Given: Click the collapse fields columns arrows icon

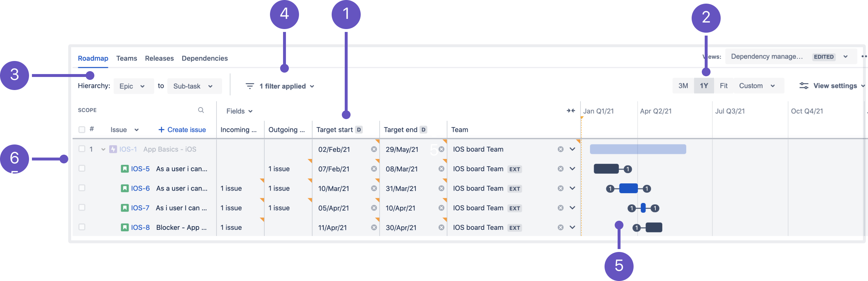Looking at the screenshot, I should click(571, 111).
